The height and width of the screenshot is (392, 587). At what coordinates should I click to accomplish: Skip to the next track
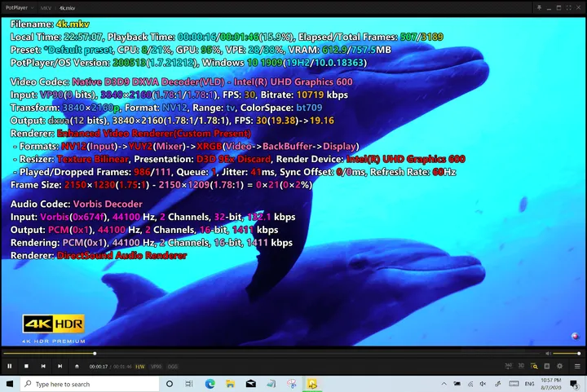pos(60,366)
